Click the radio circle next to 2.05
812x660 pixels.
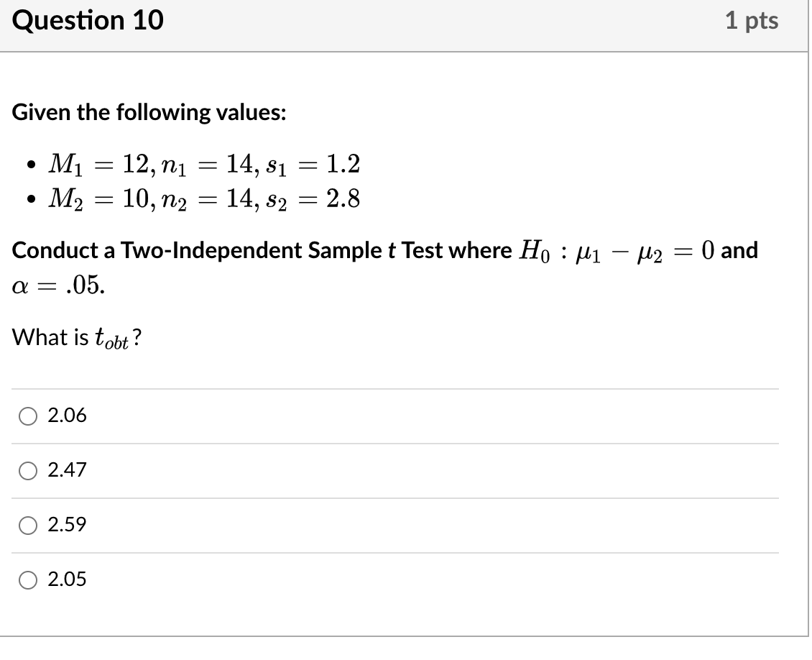click(27, 579)
